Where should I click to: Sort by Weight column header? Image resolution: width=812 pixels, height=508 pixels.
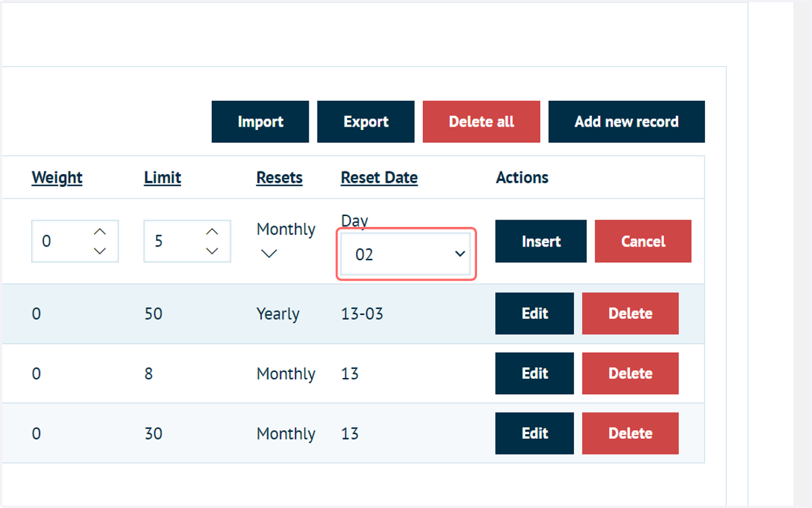57,177
